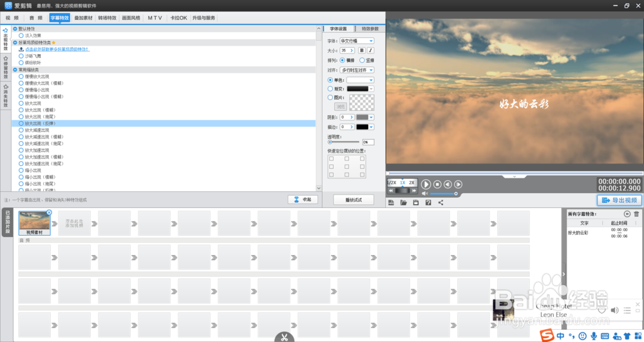The image size is (644, 342).
Task: Stop the video preview playback
Action: [x=437, y=185]
